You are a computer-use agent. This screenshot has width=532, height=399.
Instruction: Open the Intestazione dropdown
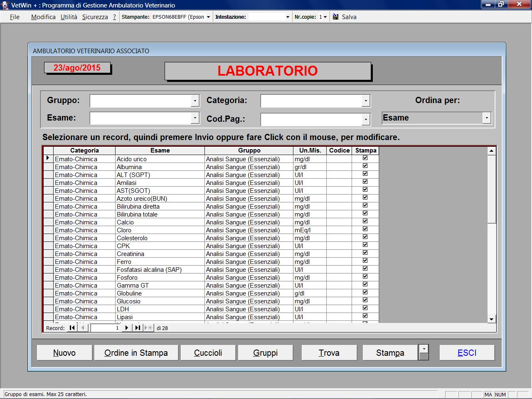(x=288, y=17)
